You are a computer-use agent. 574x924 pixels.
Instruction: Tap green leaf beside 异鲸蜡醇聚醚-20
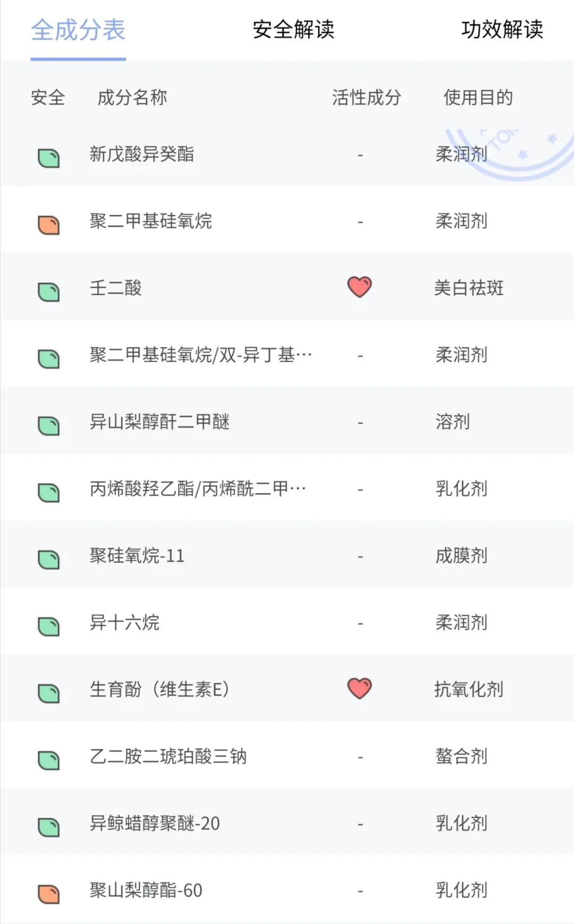pos(48,827)
